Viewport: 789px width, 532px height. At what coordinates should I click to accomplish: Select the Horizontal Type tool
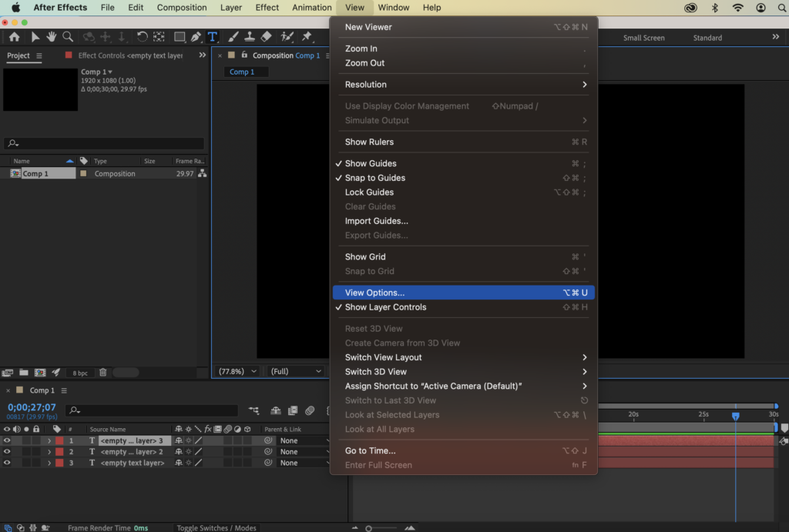tap(213, 37)
